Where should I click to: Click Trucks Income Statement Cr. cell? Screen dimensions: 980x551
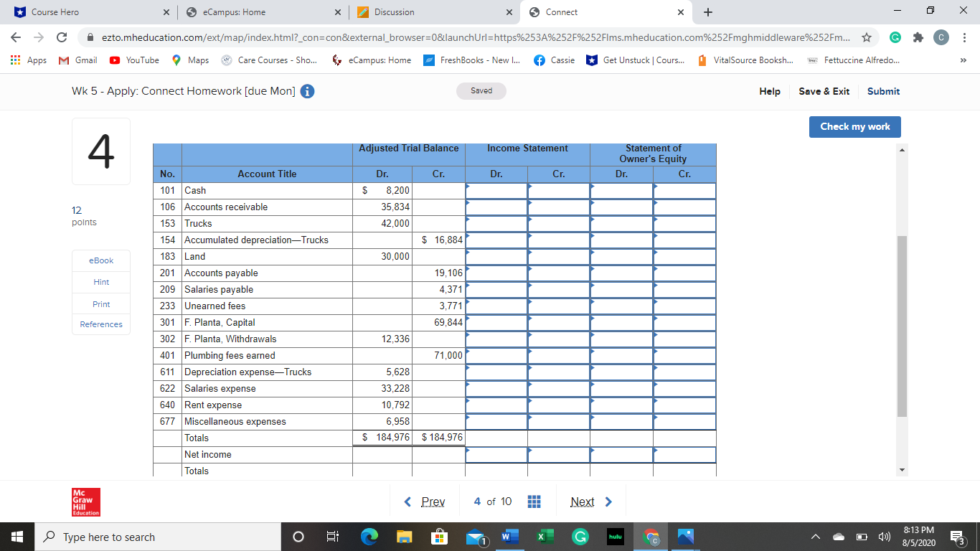(559, 223)
